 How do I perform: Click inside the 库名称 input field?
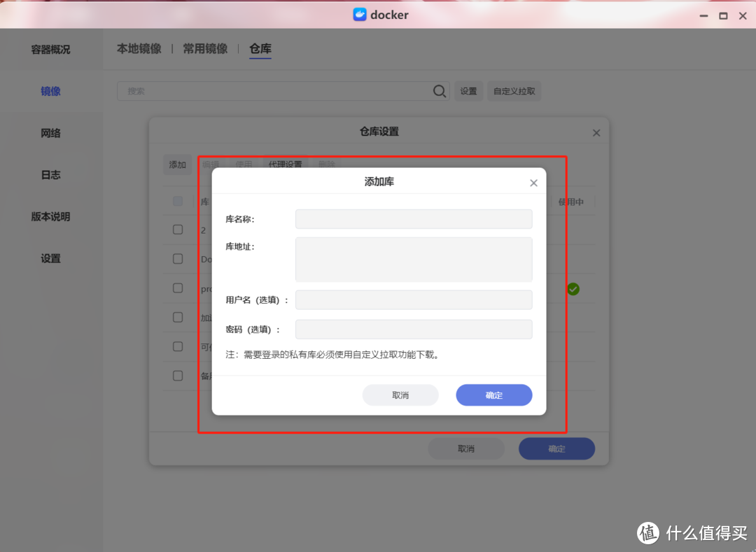[413, 218]
